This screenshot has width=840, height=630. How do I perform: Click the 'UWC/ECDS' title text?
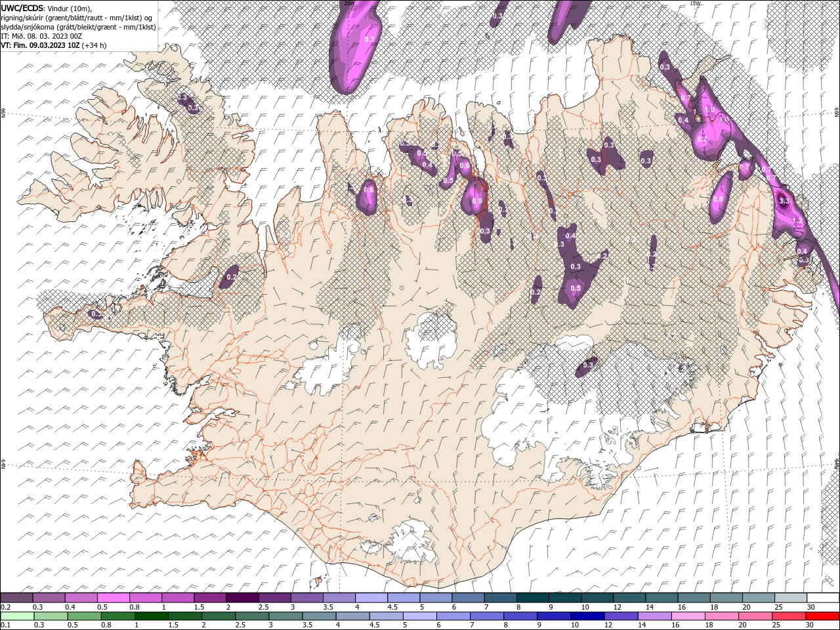(x=22, y=8)
